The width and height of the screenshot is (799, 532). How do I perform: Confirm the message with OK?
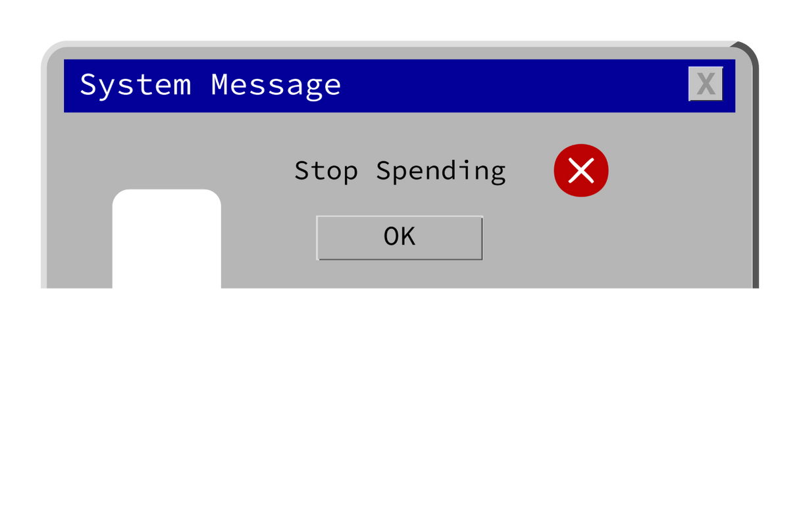(399, 237)
